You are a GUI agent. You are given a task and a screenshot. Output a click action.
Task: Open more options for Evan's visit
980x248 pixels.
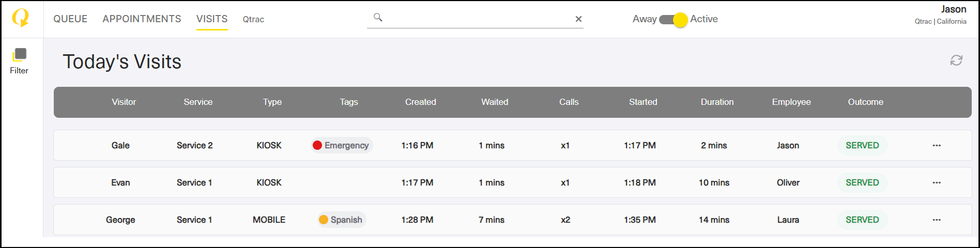[x=936, y=183]
